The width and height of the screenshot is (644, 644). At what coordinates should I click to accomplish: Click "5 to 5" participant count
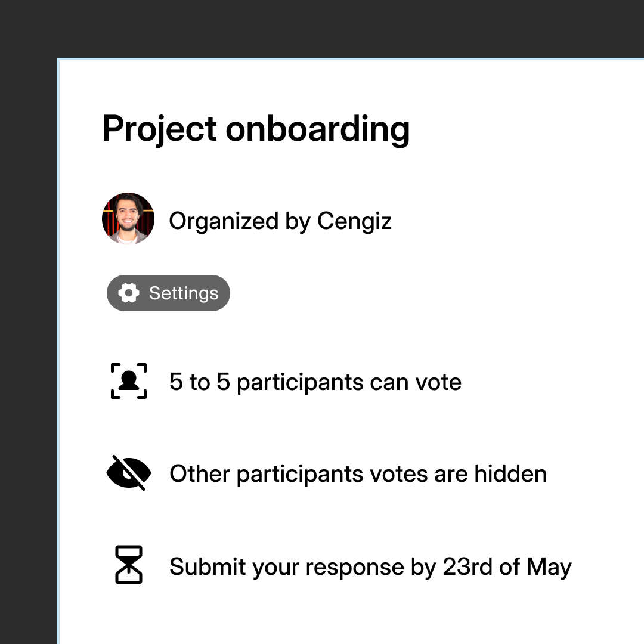pos(199,382)
